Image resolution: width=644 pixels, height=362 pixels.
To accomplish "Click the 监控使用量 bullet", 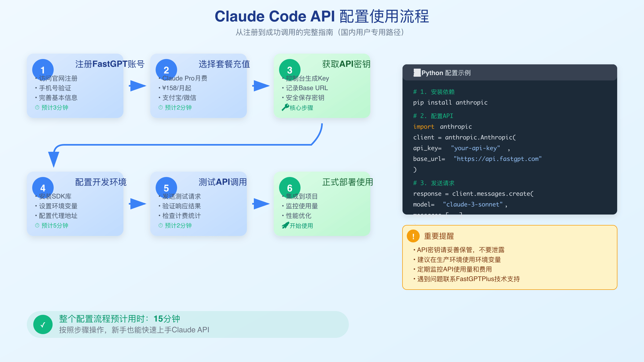I will (x=300, y=206).
